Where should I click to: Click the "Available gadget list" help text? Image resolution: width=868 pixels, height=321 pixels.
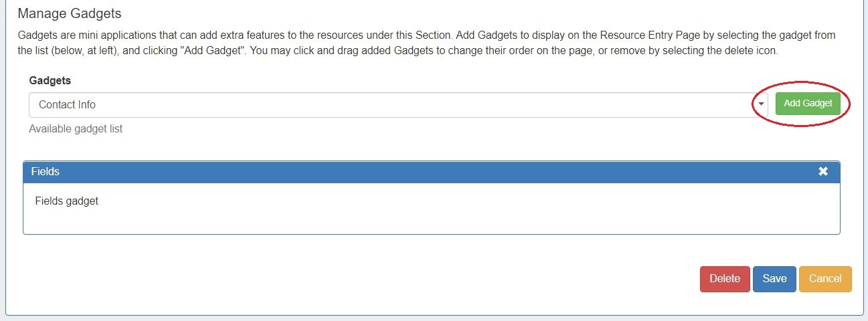(x=76, y=128)
